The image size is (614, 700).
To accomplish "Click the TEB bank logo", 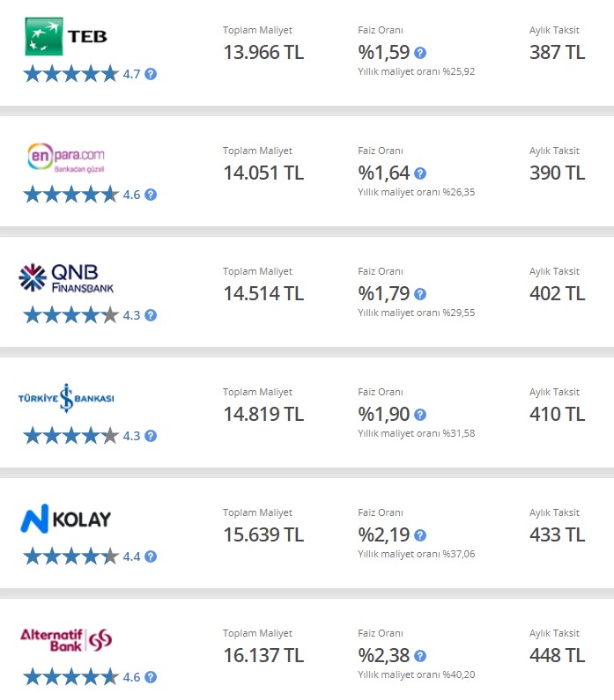I will (66, 37).
